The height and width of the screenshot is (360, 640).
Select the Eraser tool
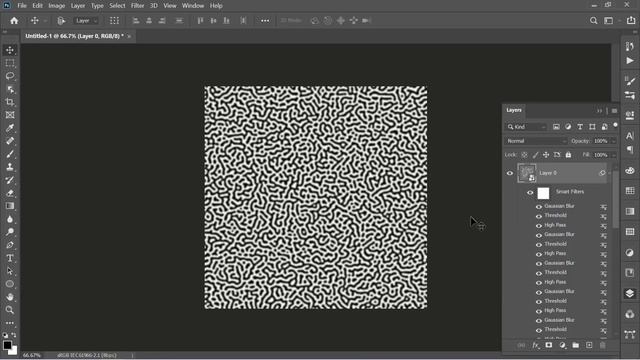coord(10,193)
